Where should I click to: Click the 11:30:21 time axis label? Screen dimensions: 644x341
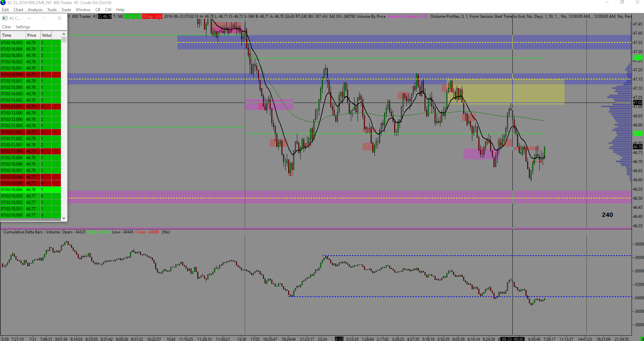(223, 339)
